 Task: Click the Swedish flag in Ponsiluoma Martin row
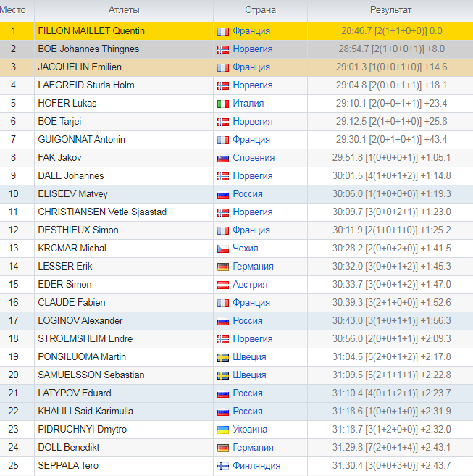(223, 357)
